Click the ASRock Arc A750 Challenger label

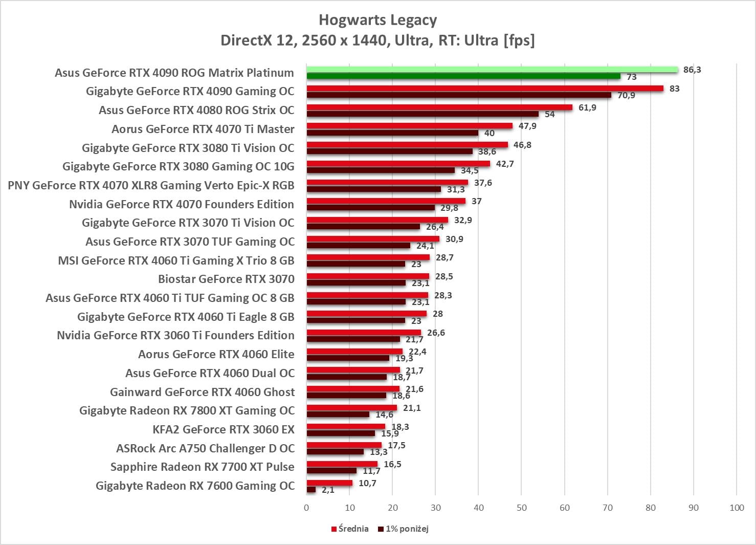[205, 448]
